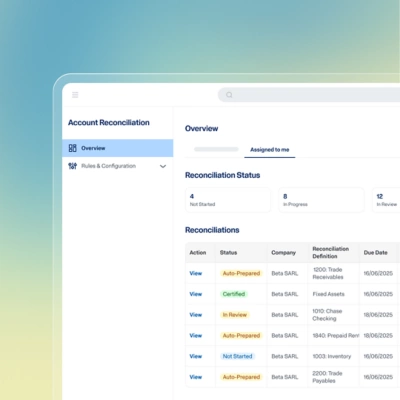View the 1200: Trade Receivables reconciliation

[196, 273]
